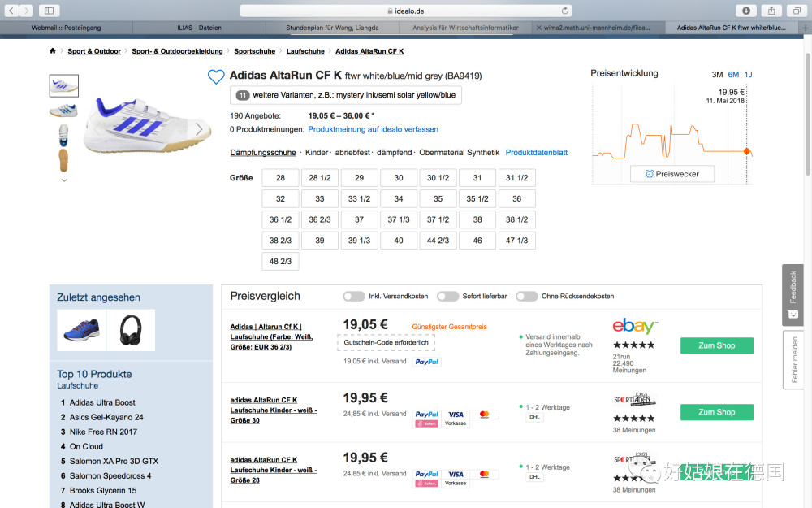Choose size 28
This screenshot has width=812, height=508.
pos(280,177)
